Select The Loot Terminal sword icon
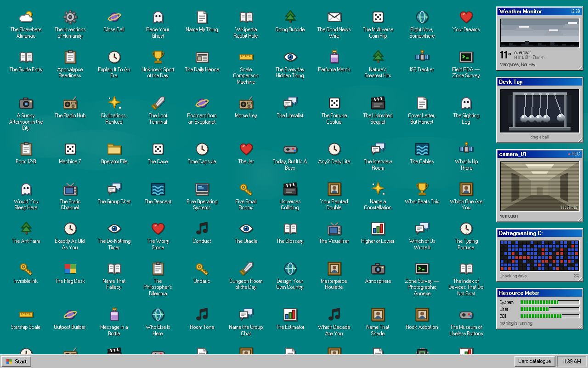Screen dimensions: 588x368 click(158, 103)
